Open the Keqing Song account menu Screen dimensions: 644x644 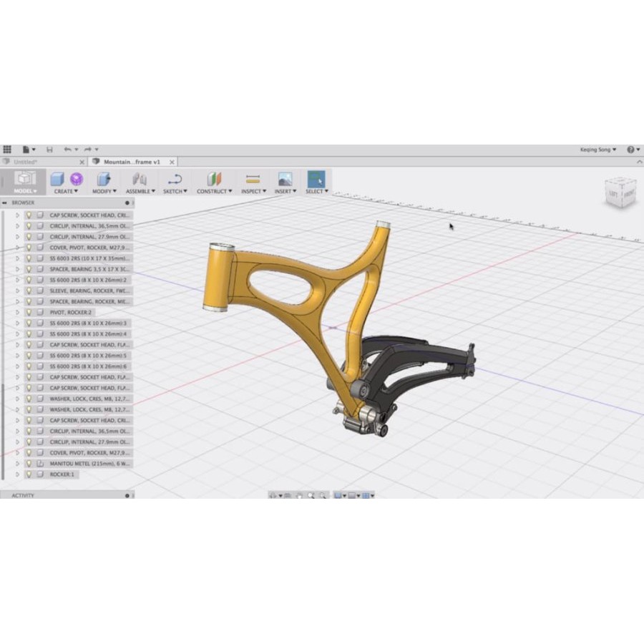(x=597, y=150)
